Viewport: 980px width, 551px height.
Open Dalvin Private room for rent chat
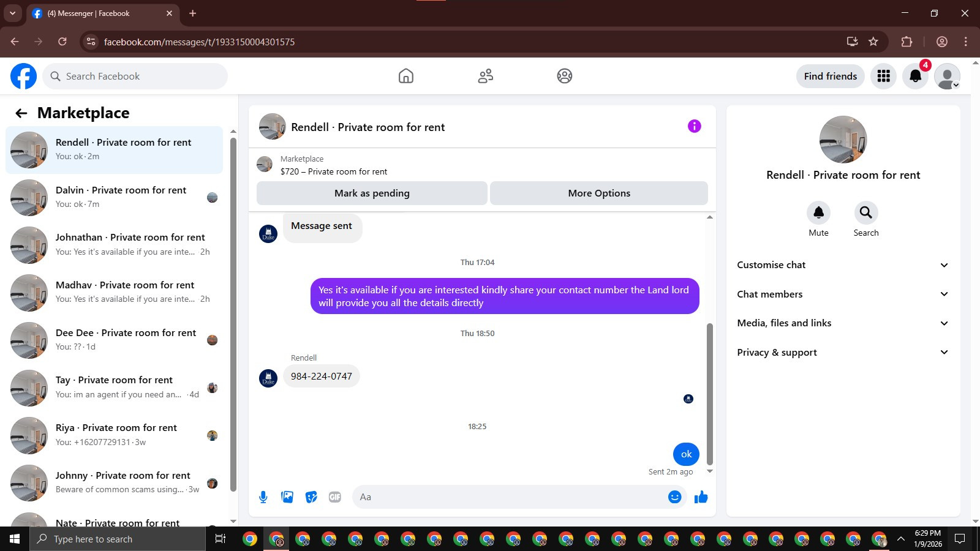pos(115,197)
